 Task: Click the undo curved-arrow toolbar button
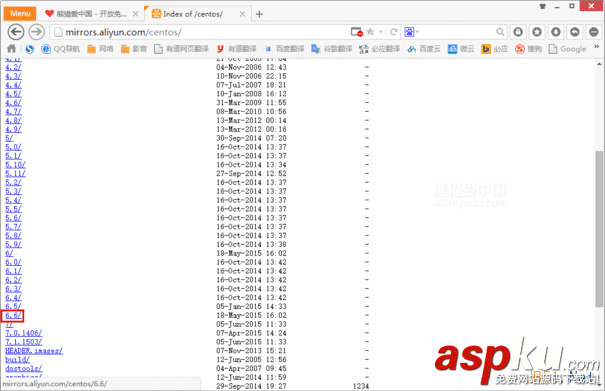click(575, 32)
